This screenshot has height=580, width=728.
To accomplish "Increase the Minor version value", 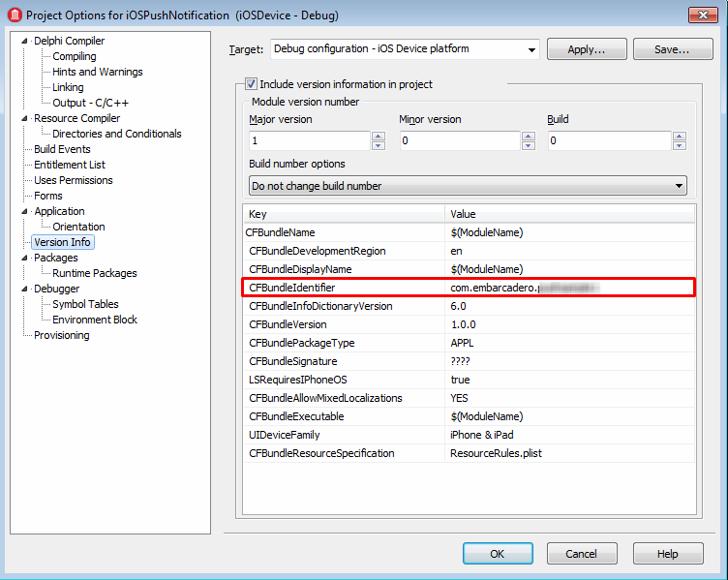I will click(x=529, y=137).
